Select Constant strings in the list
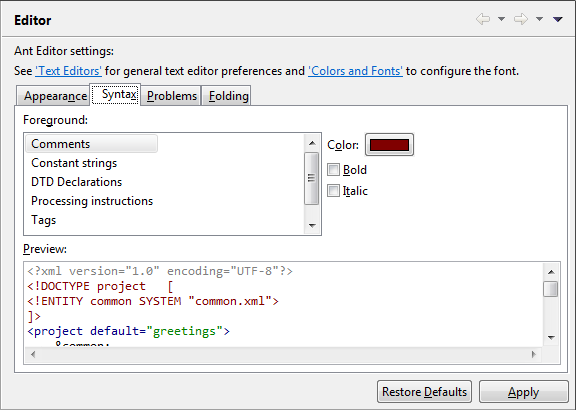 point(74,163)
